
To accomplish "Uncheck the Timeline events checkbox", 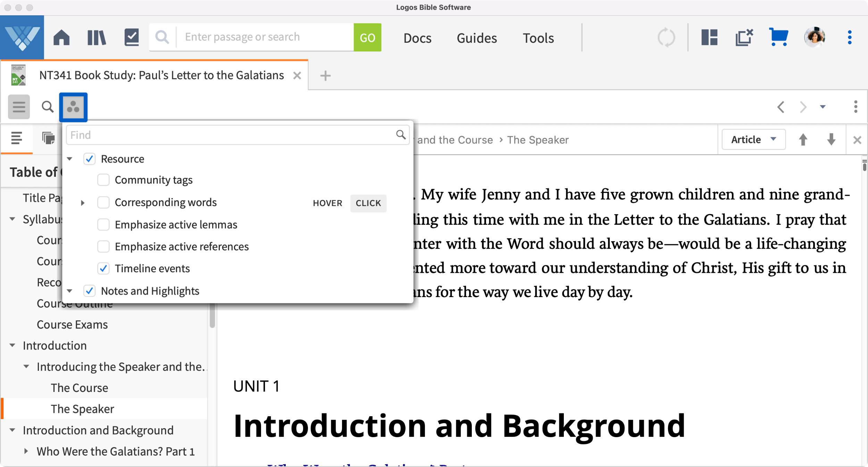I will coord(103,268).
